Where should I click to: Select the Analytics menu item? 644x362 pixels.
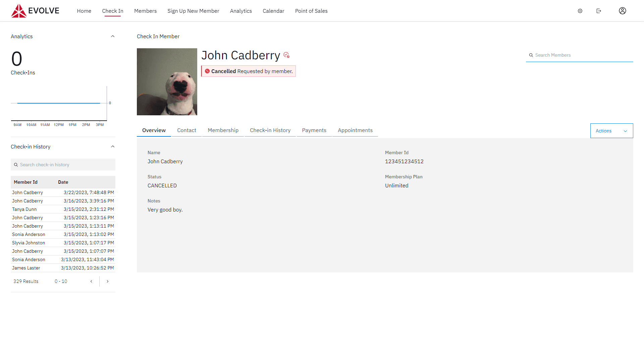240,11
